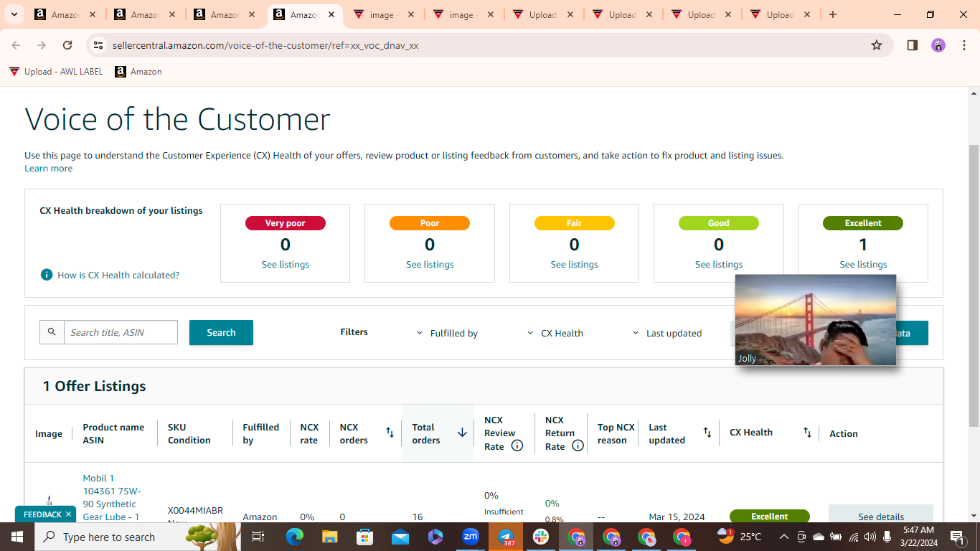Image resolution: width=980 pixels, height=551 pixels.
Task: Focus the Windows taskbar search box
Action: pyautogui.click(x=136, y=537)
